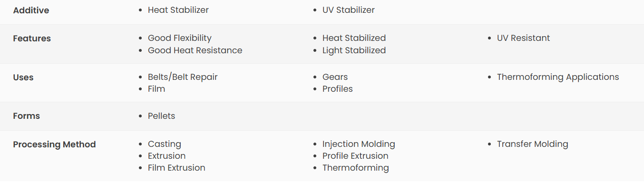Screen dimensions: 644x183
Task: Click the Gears use item
Action: click(x=335, y=77)
